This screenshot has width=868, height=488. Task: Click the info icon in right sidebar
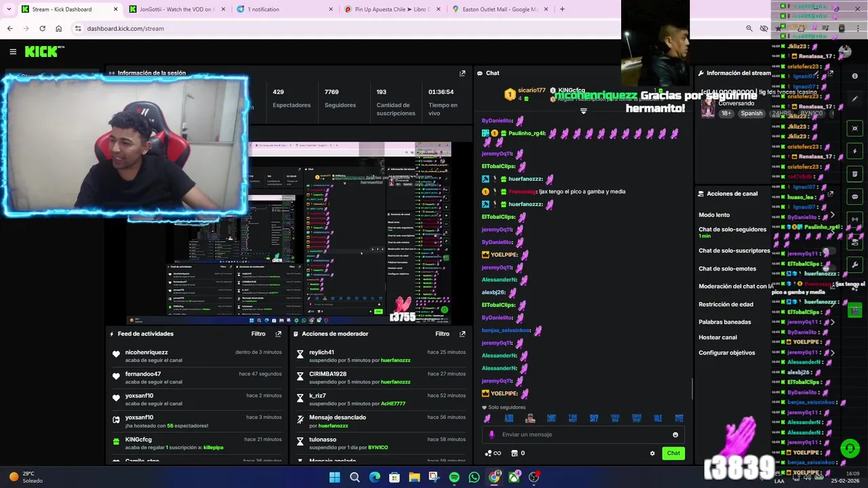854,76
